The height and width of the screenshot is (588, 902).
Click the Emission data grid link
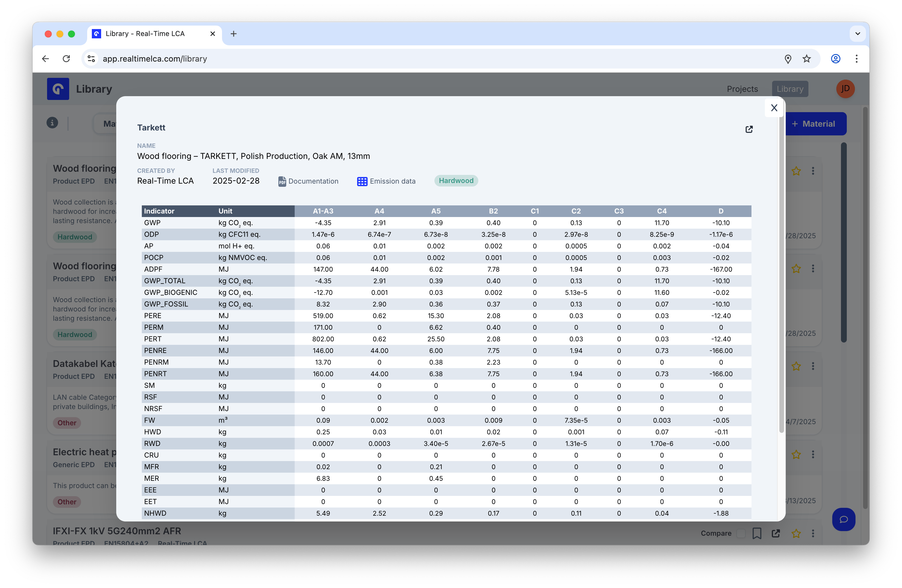coord(386,181)
